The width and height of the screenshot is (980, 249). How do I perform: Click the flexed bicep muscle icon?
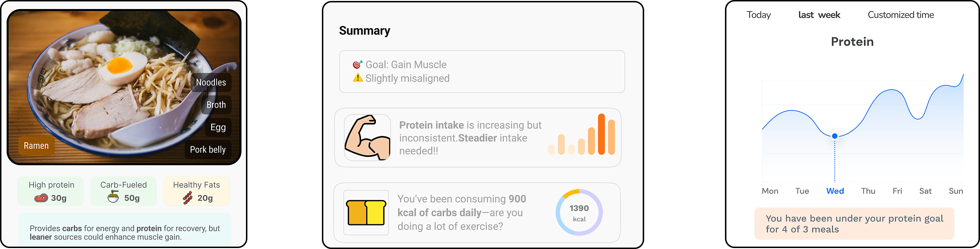(367, 137)
